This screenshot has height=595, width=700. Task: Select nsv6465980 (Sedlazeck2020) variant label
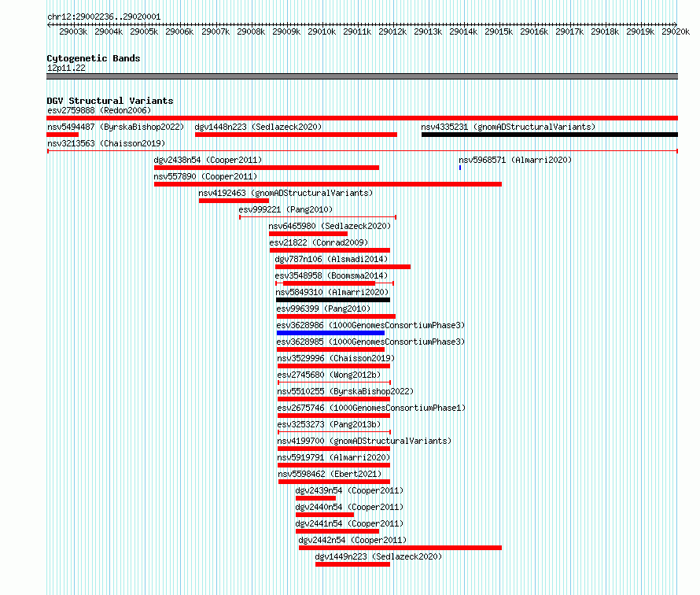click(330, 226)
